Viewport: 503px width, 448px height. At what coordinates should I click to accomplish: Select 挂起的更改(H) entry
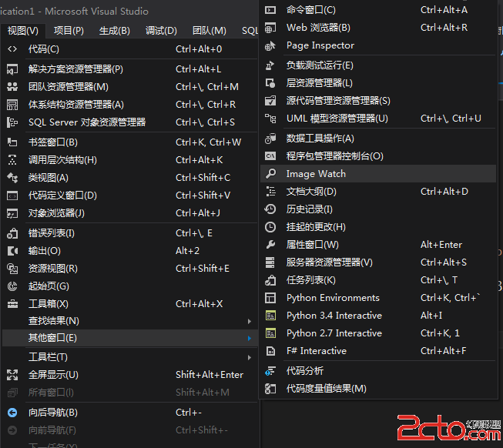[378, 227]
